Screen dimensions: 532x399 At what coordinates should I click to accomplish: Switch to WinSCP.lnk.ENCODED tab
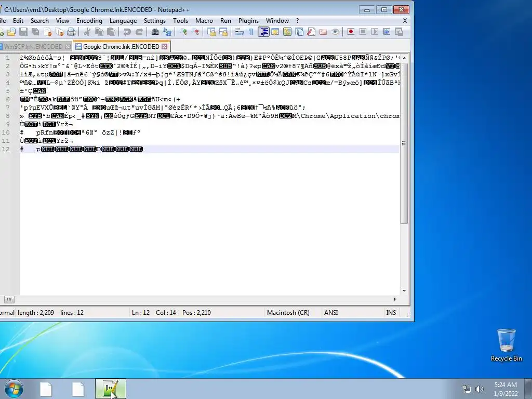click(33, 46)
